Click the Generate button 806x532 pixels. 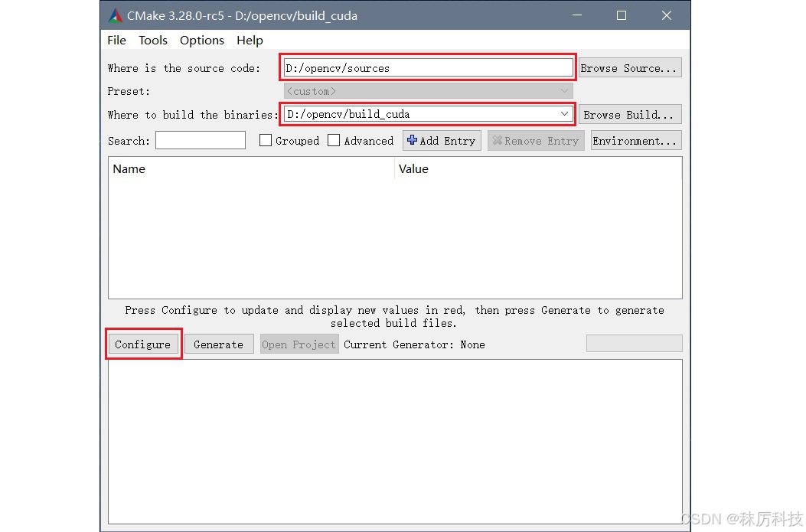point(219,344)
